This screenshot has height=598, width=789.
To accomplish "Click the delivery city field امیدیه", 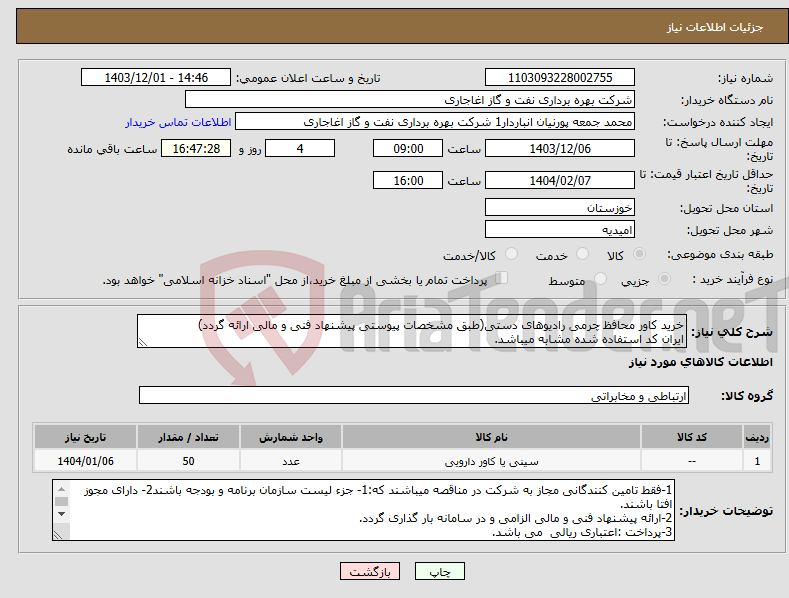I will click(x=560, y=230).
